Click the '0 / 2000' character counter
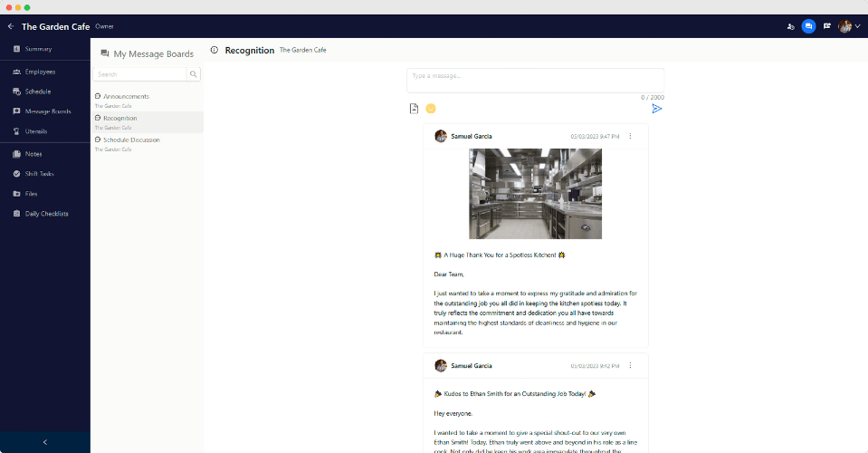This screenshot has width=868, height=453. coord(652,98)
